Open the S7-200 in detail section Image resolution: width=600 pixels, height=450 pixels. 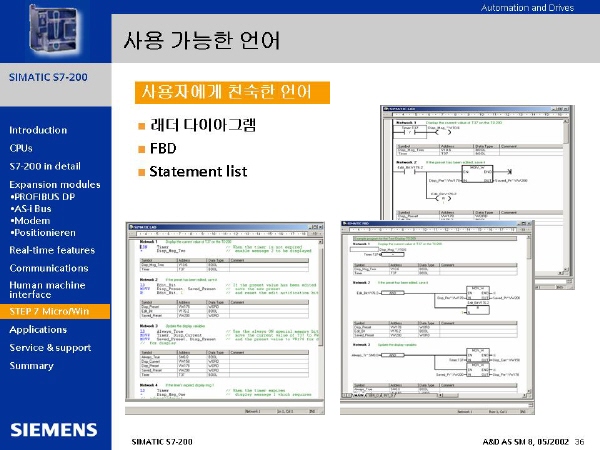pyautogui.click(x=45, y=166)
